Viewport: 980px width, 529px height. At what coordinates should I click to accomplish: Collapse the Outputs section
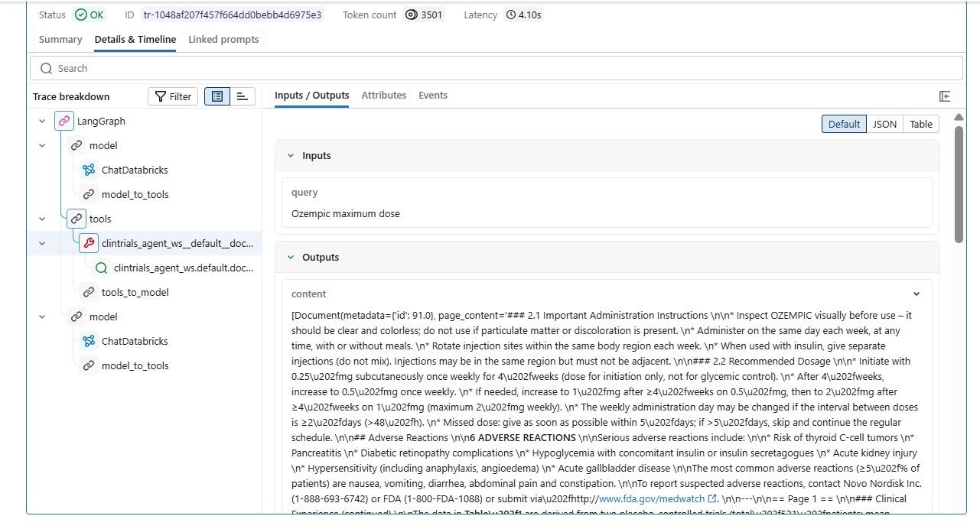[291, 258]
